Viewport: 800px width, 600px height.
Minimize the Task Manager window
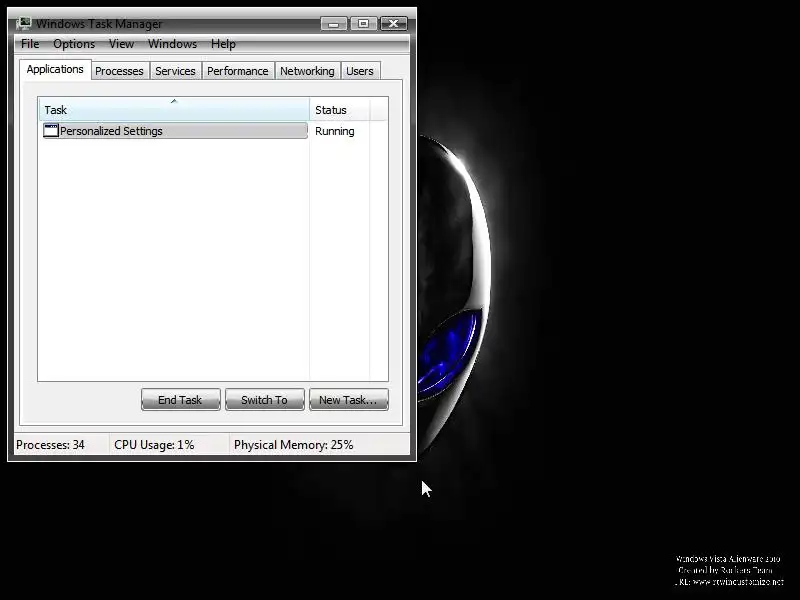(334, 23)
